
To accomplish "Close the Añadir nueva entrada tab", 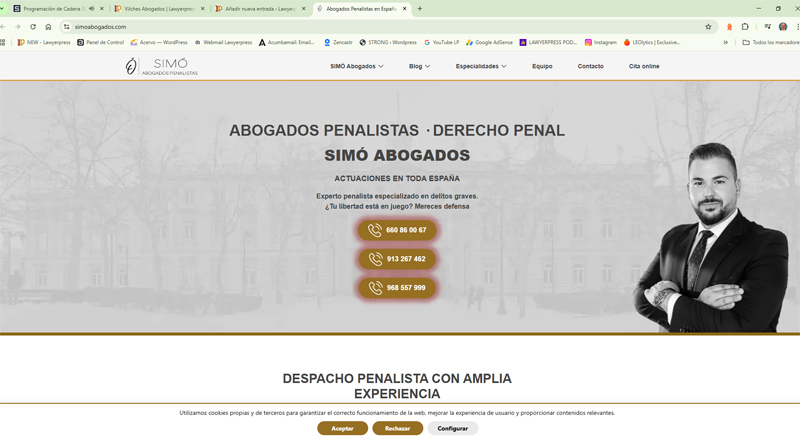I will 304,9.
